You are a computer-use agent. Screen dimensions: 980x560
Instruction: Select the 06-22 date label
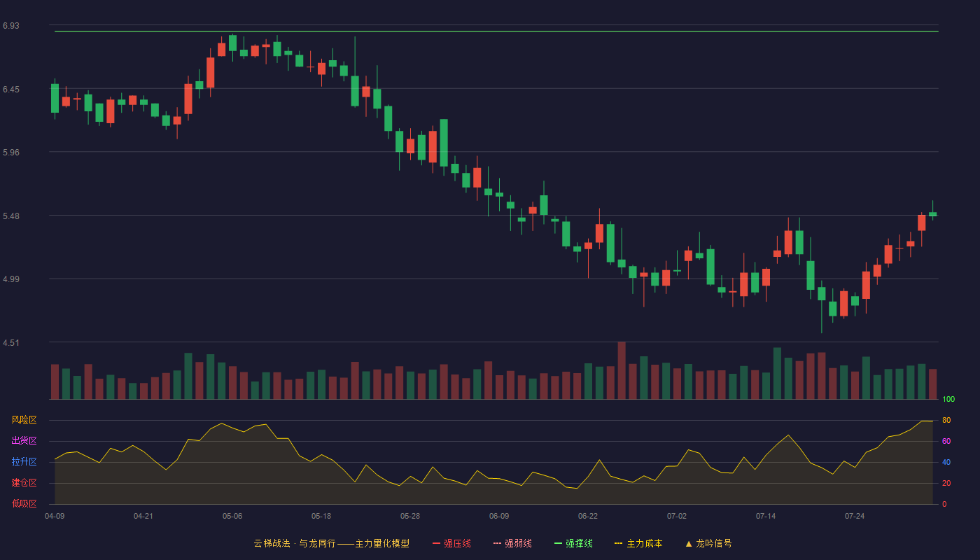tap(588, 516)
